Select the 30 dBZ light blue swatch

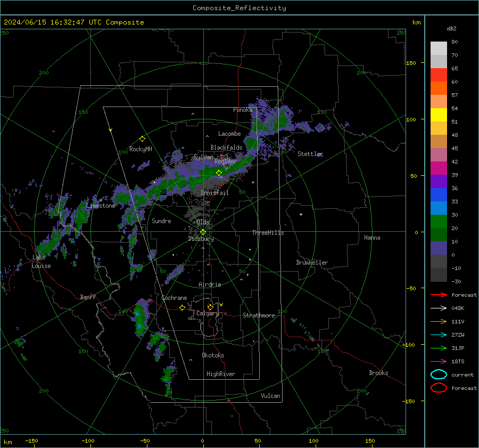[439, 208]
